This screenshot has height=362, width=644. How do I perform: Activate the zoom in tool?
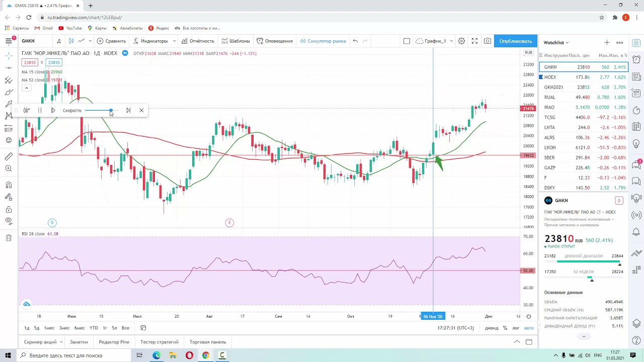click(x=9, y=169)
